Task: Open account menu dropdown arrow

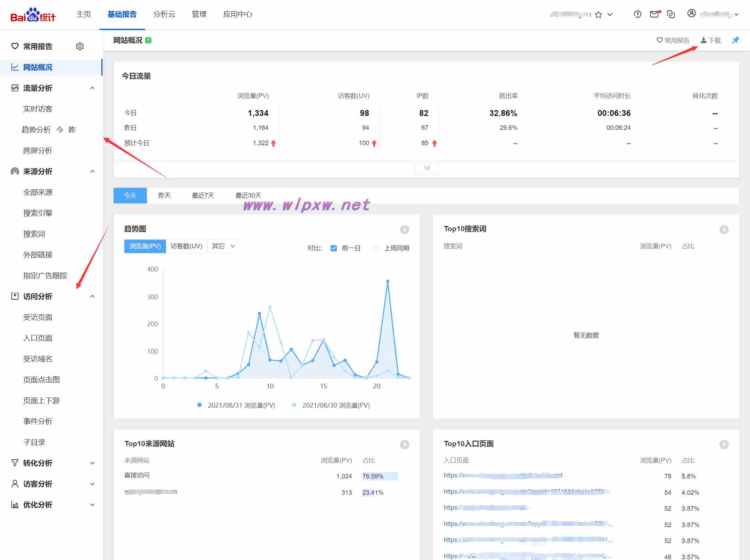Action: tap(736, 15)
